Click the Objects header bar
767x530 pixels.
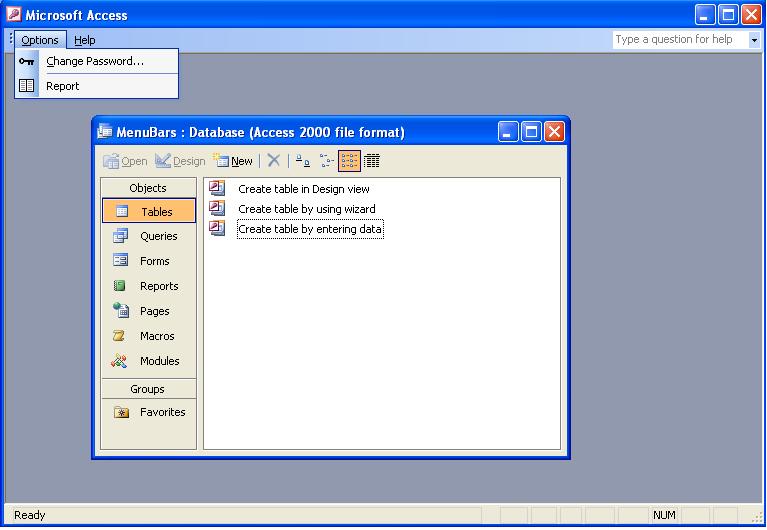tap(148, 188)
